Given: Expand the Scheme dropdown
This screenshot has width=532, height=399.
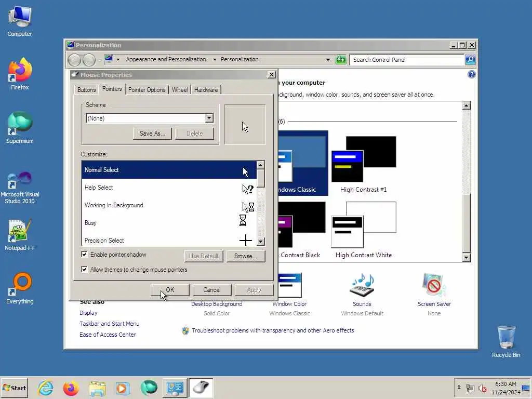Looking at the screenshot, I should pyautogui.click(x=209, y=118).
